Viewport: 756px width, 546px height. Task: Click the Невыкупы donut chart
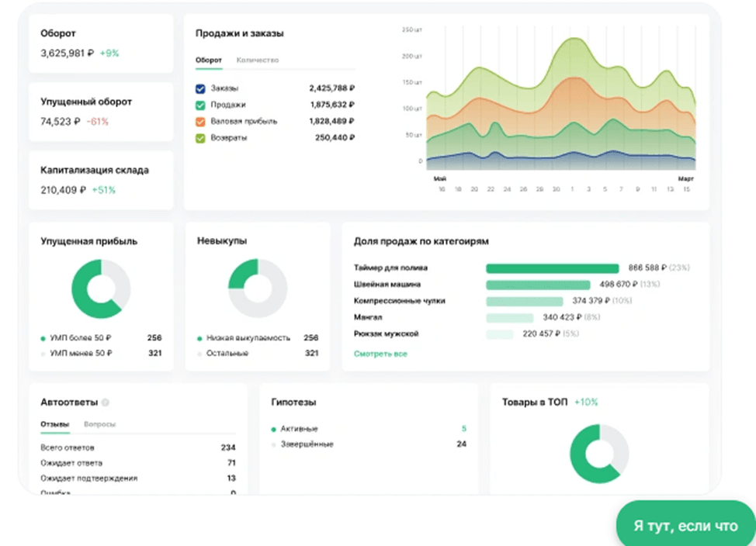[257, 289]
